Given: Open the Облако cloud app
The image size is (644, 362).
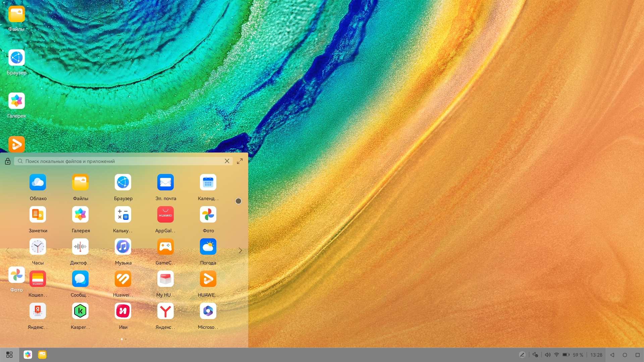Looking at the screenshot, I should tap(38, 183).
